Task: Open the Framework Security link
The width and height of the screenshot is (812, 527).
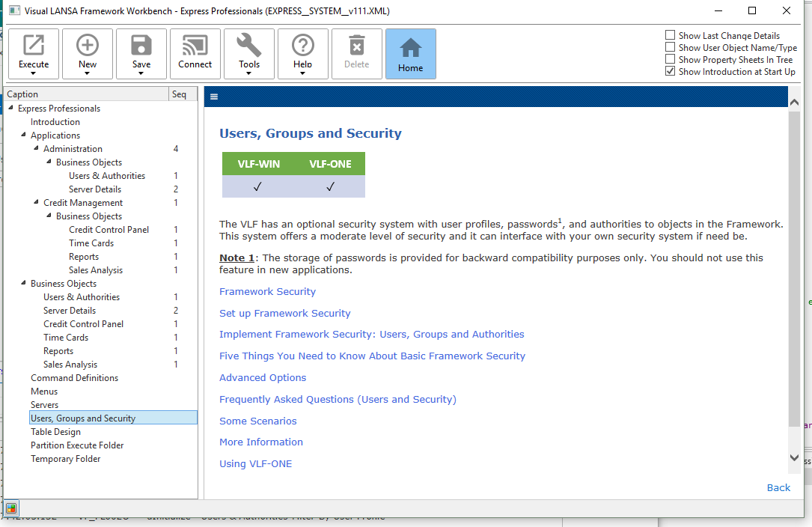Action: pos(267,292)
